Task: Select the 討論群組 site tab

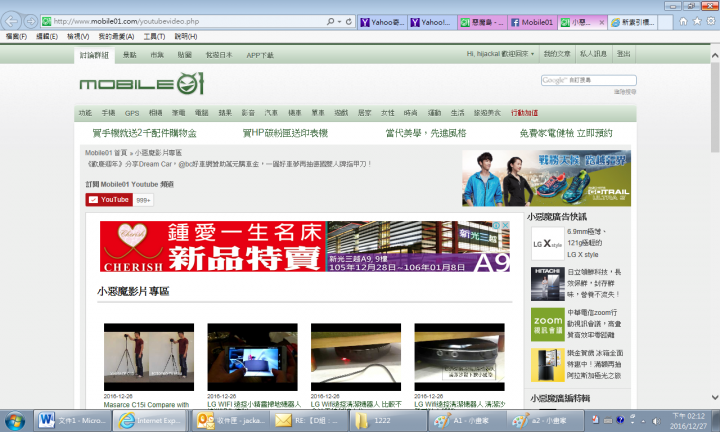Action: (94, 55)
